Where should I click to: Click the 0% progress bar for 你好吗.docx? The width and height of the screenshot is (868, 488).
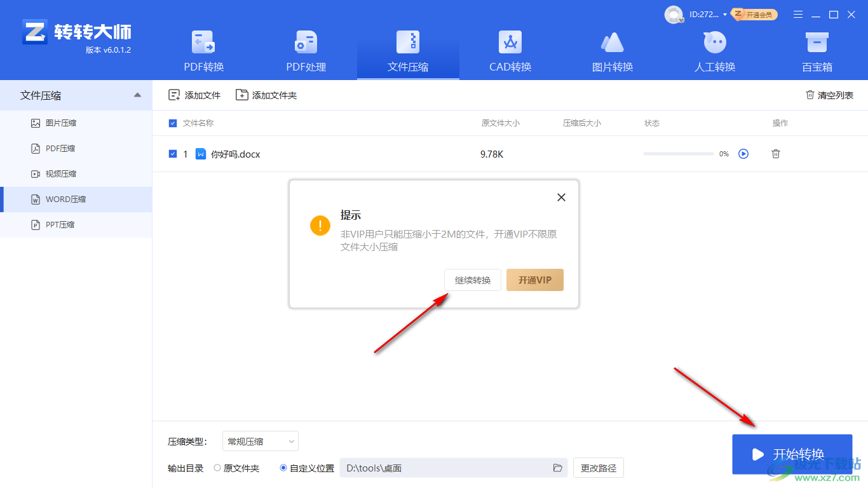pyautogui.click(x=679, y=154)
